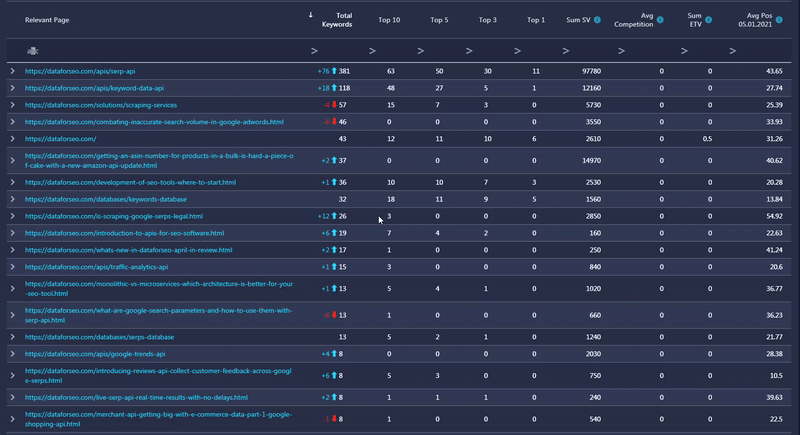Viewport: 800px width, 435px height.
Task: Click blue up arrow in google-trends-api row
Action: point(334,353)
